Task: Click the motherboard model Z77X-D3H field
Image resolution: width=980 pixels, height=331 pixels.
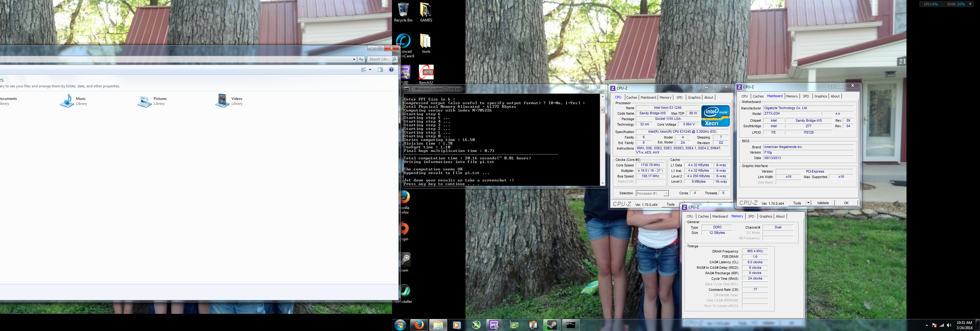Action: pyautogui.click(x=792, y=113)
